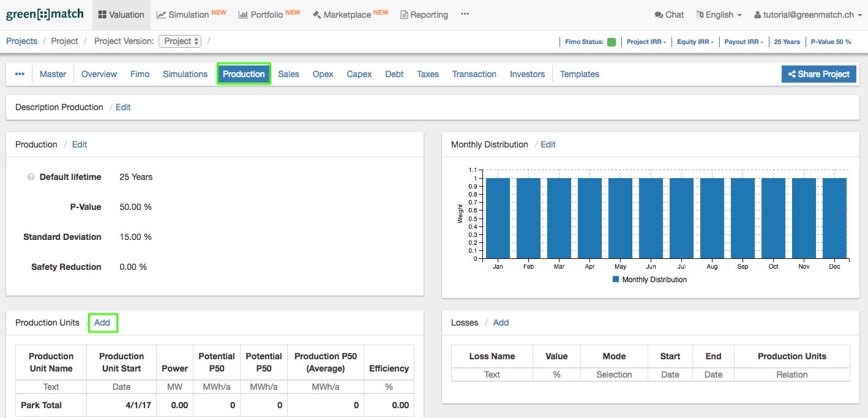Image resolution: width=868 pixels, height=418 pixels.
Task: Toggle the Monthly Distribution legend entry
Action: (x=649, y=280)
